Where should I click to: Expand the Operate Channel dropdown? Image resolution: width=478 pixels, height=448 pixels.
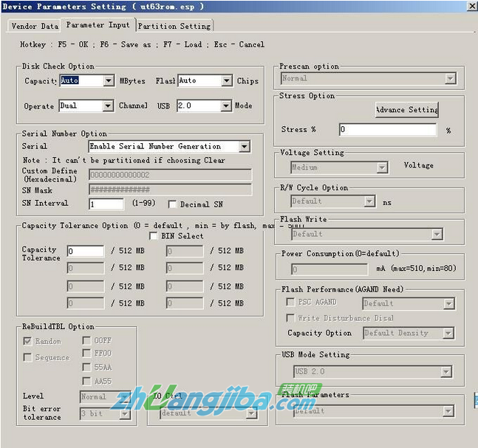(109, 106)
